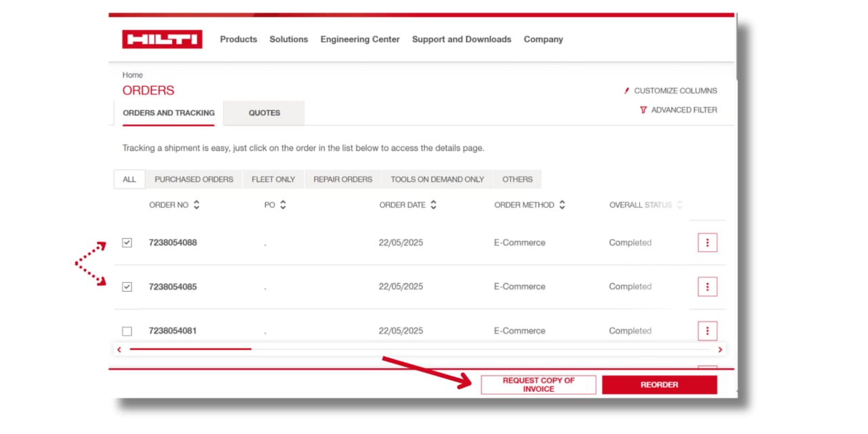868x434 pixels.
Task: Sort by the Order Method column
Action: (x=562, y=205)
